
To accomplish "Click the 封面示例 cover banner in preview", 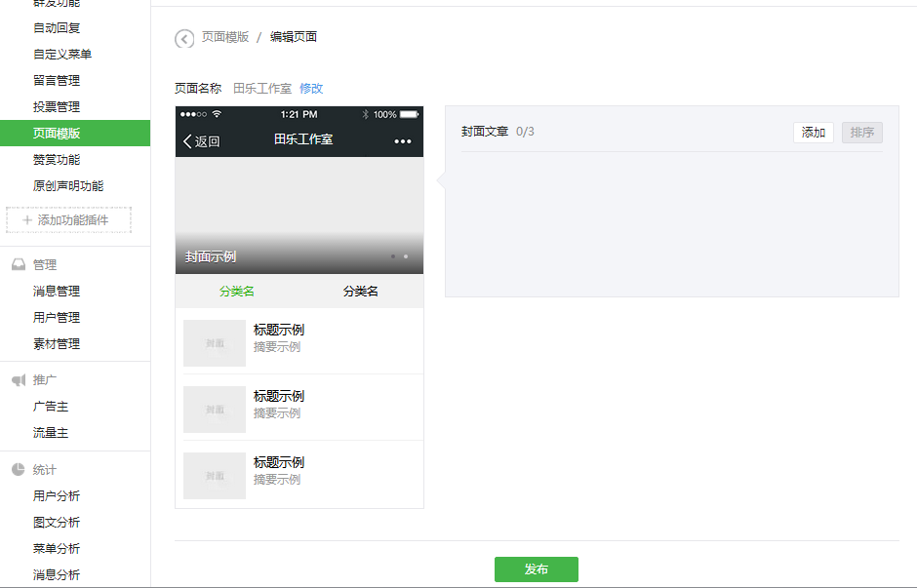I will (x=299, y=216).
